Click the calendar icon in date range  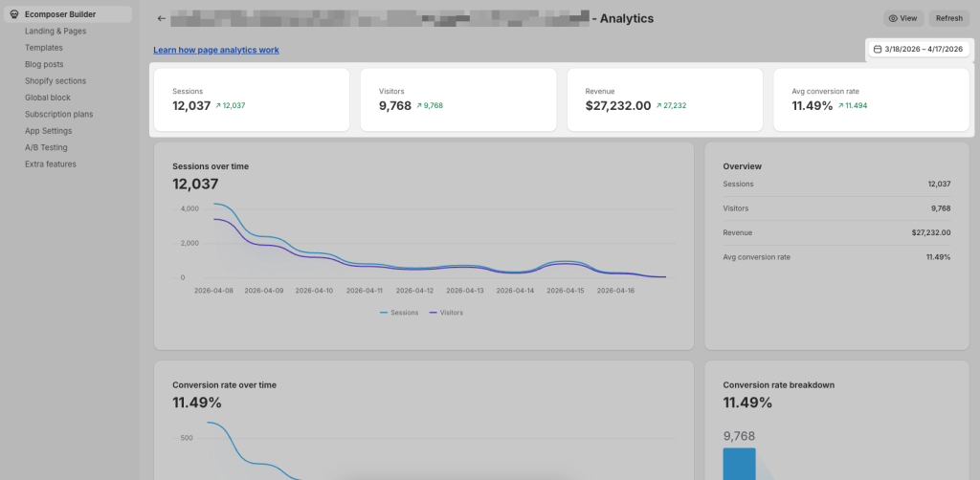(877, 49)
